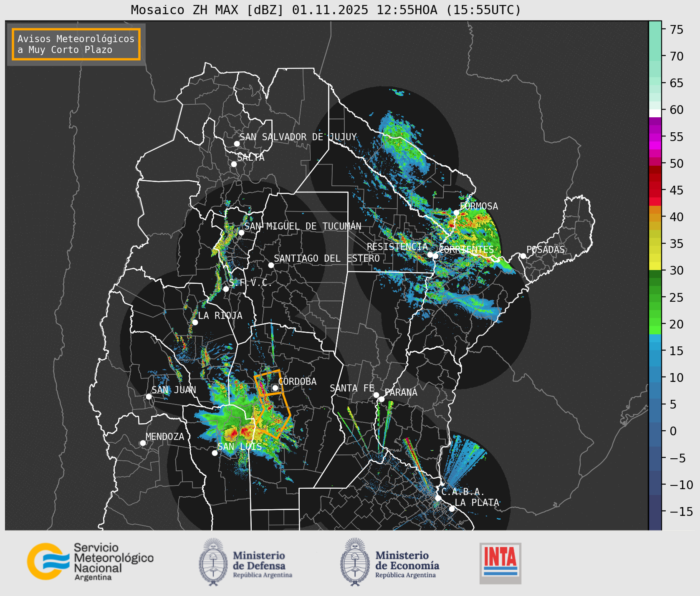Click the San Salvador de Jujuy city marker

(237, 144)
